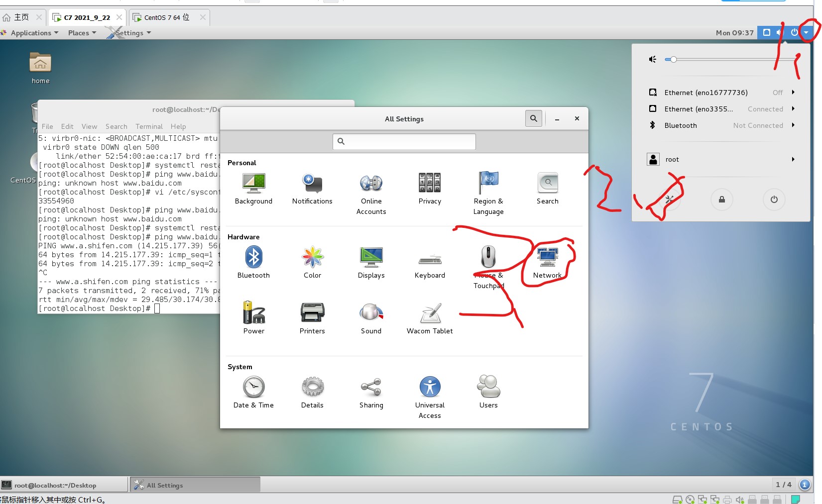The height and width of the screenshot is (504, 822).
Task: Click root@localhost taskbar window button
Action: pyautogui.click(x=64, y=485)
